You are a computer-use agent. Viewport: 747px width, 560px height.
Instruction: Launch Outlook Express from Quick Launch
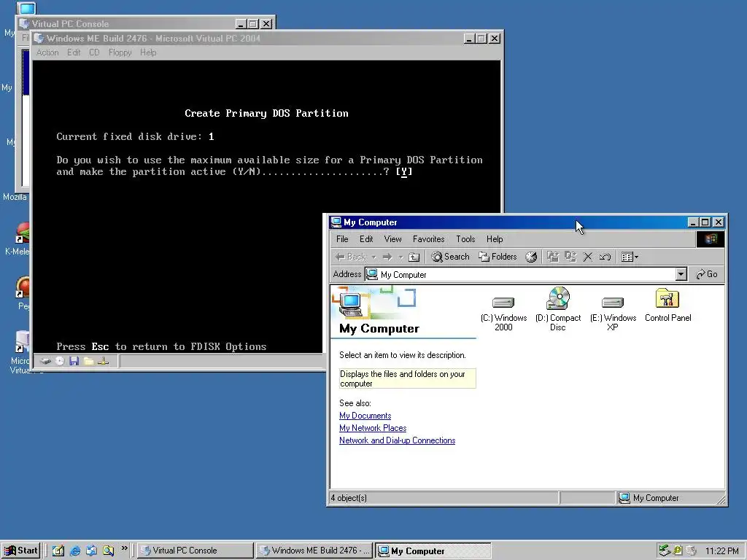[91, 551]
